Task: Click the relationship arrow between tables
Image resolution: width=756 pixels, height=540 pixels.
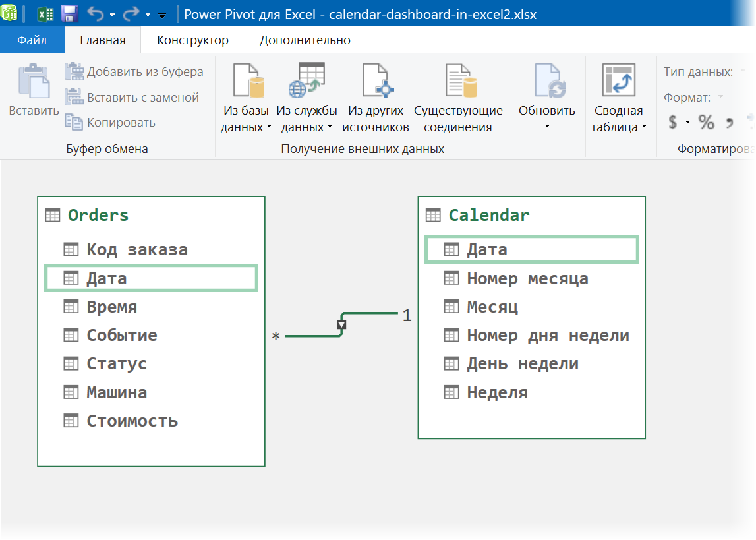Action: pos(341,324)
